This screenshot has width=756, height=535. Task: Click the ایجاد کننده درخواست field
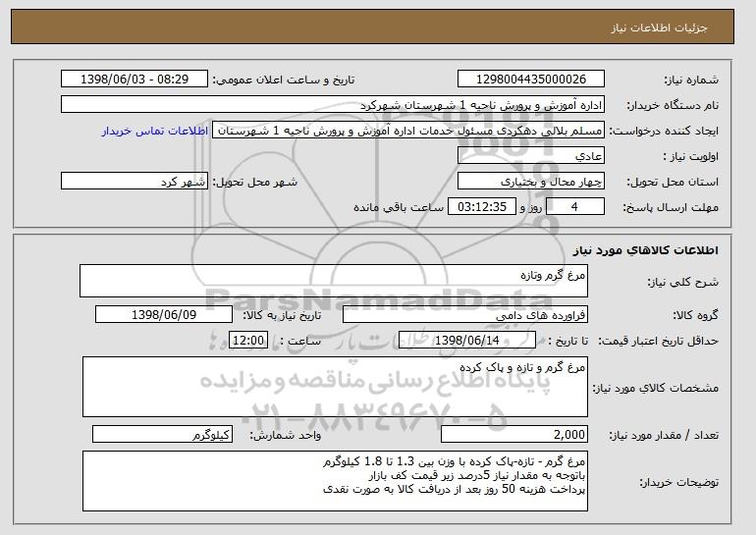click(408, 131)
